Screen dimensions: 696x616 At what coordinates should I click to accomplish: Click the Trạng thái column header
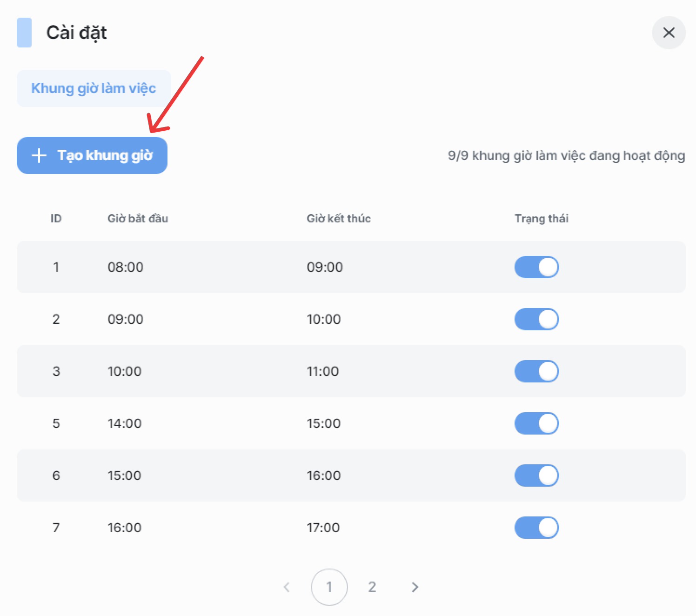(541, 219)
